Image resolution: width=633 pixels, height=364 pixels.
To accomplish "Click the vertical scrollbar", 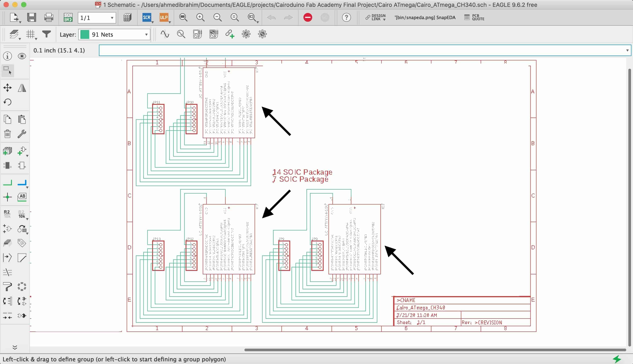I will point(629,208).
